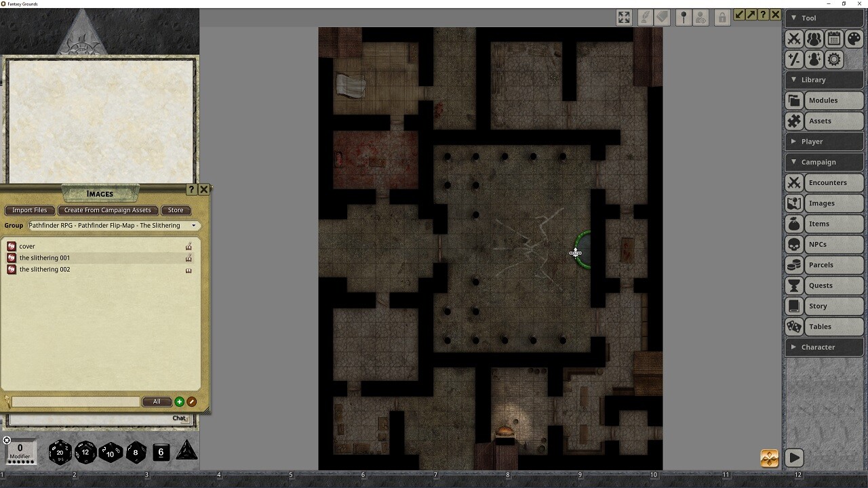Viewport: 868px width, 488px height.
Task: Open the All filter dropdown
Action: pyautogui.click(x=157, y=401)
